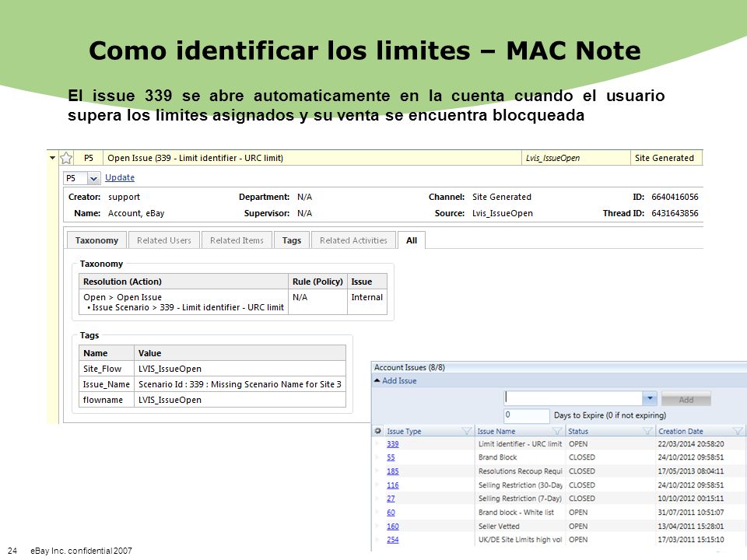The height and width of the screenshot is (560, 747).
Task: Open issue type 116 link
Action: [x=392, y=485]
